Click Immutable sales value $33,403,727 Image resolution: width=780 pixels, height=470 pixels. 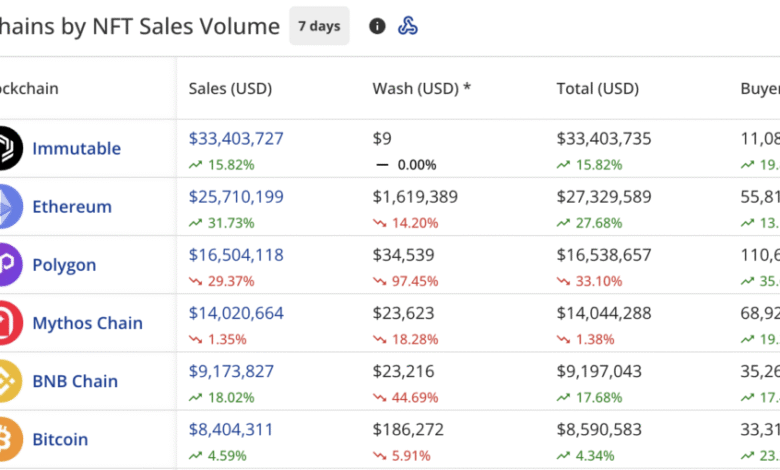click(x=236, y=138)
